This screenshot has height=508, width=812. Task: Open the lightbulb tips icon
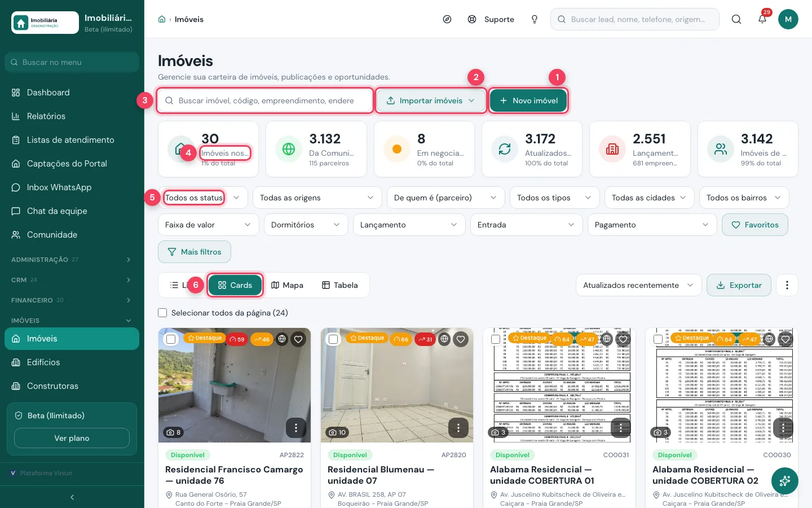(x=535, y=19)
